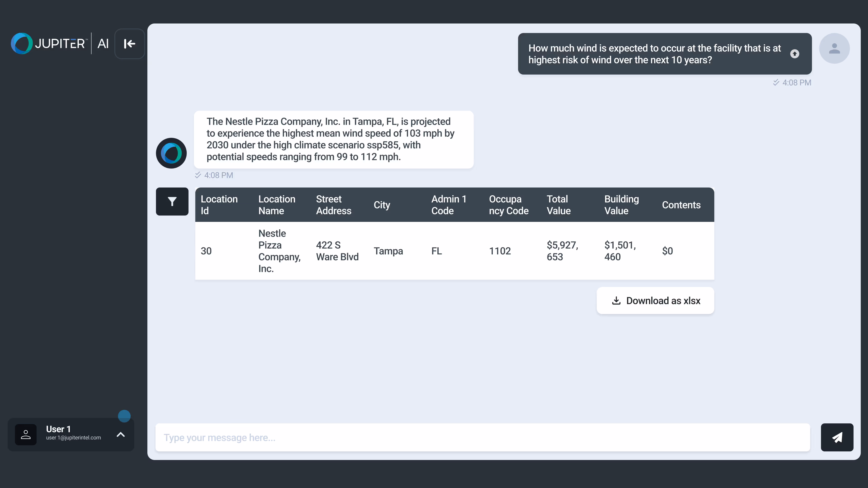Select the Nestle Pizza Company table row
The width and height of the screenshot is (868, 488).
click(454, 251)
